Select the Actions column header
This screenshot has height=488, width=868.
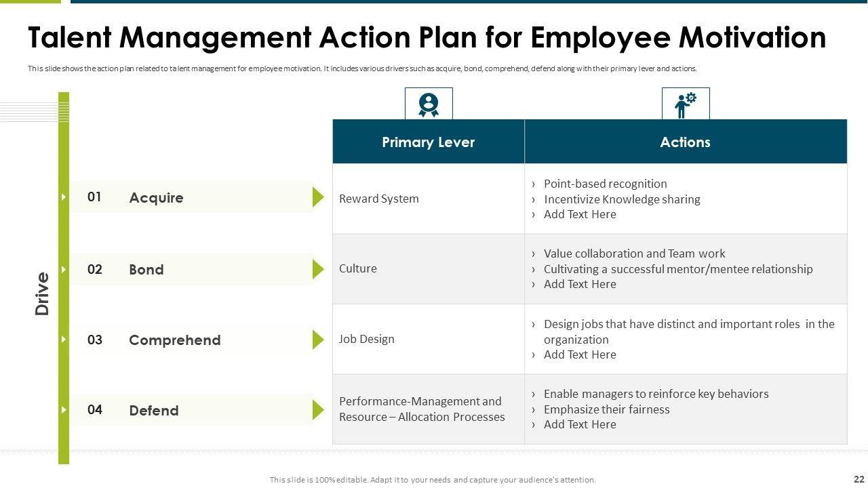(x=685, y=142)
